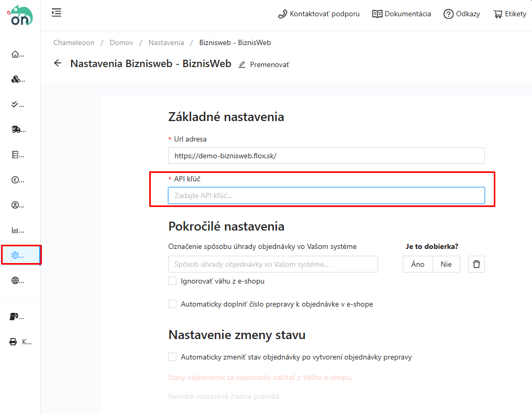Go to Nastavenia breadcrumb

point(167,43)
